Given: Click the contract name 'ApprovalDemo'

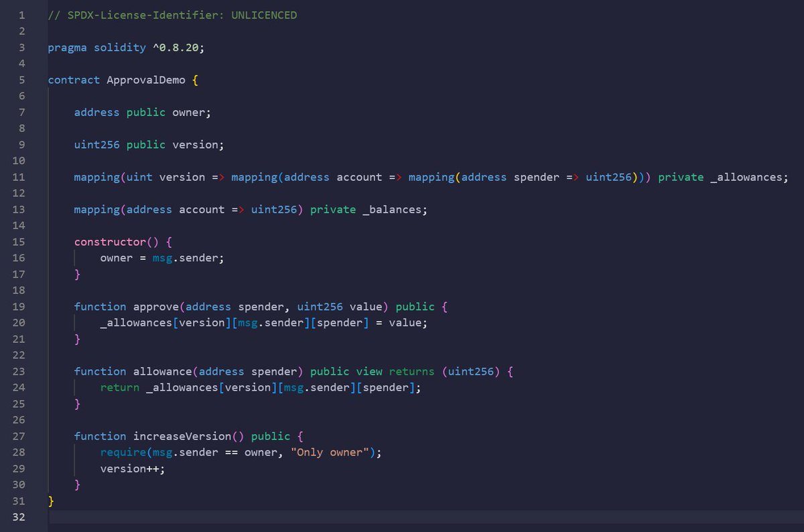Looking at the screenshot, I should point(146,80).
